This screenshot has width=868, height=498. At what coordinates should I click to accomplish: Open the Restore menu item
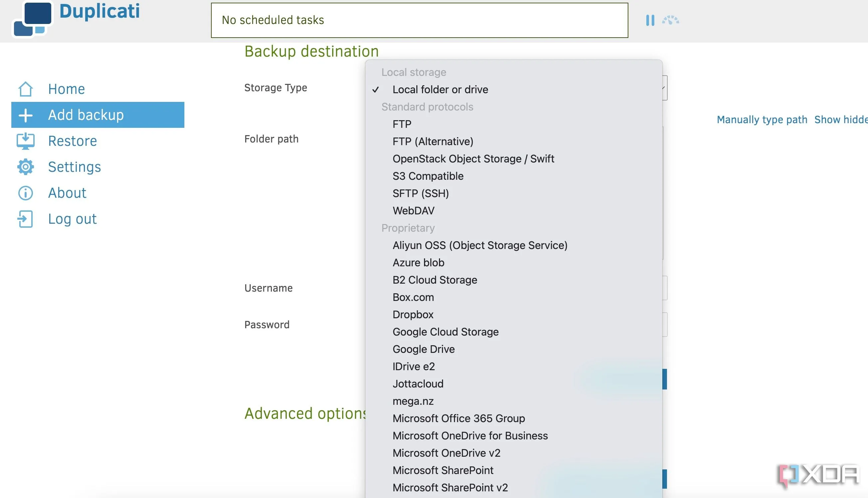[x=73, y=141]
